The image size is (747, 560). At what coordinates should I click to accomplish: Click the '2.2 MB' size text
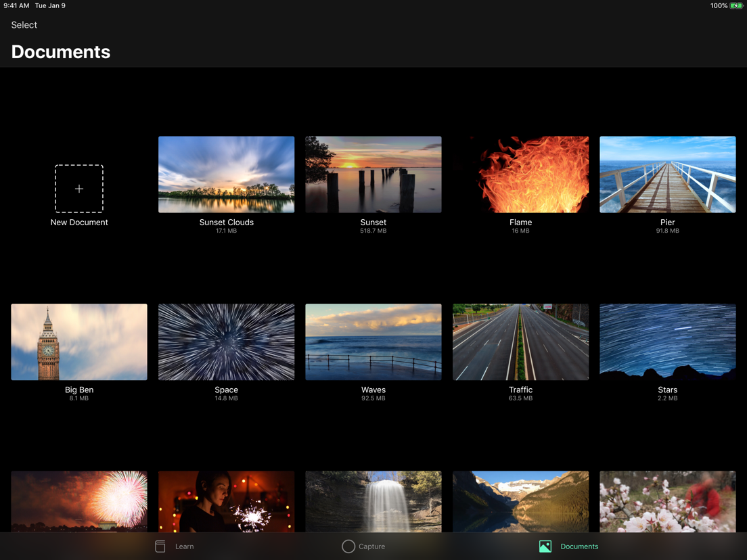coord(667,398)
